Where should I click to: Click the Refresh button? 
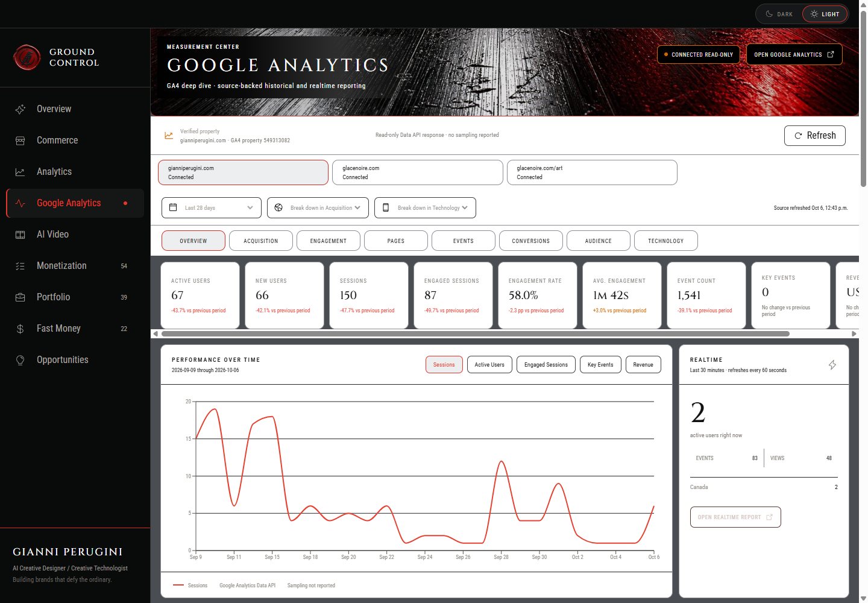pyautogui.click(x=815, y=136)
